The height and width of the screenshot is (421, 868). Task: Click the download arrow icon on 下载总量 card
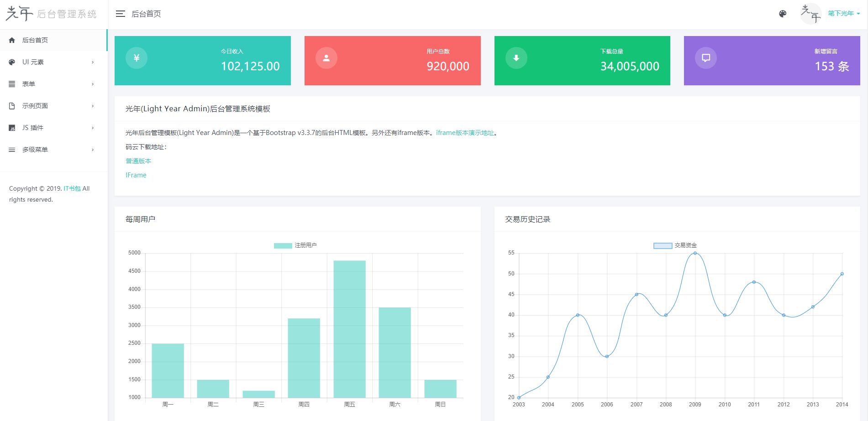click(x=516, y=58)
